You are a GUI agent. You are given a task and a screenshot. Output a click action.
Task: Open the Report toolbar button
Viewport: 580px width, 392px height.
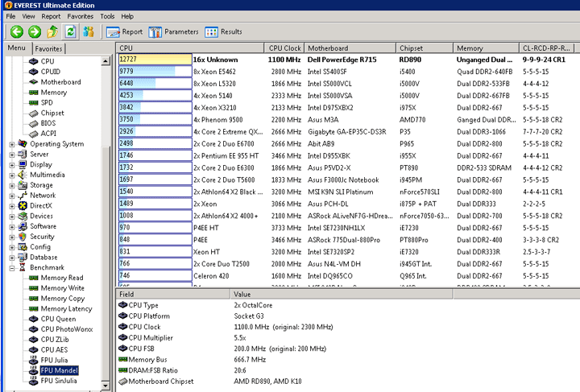pos(124,32)
